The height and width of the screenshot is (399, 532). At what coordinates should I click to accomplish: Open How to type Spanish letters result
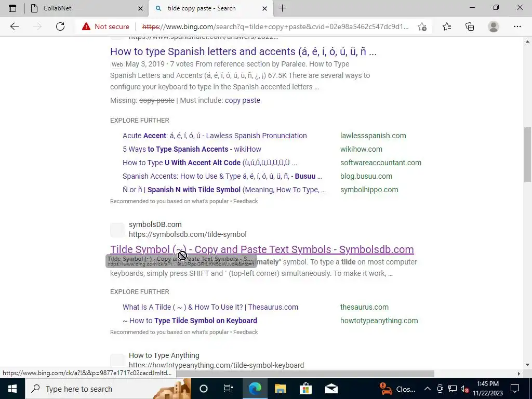243,51
